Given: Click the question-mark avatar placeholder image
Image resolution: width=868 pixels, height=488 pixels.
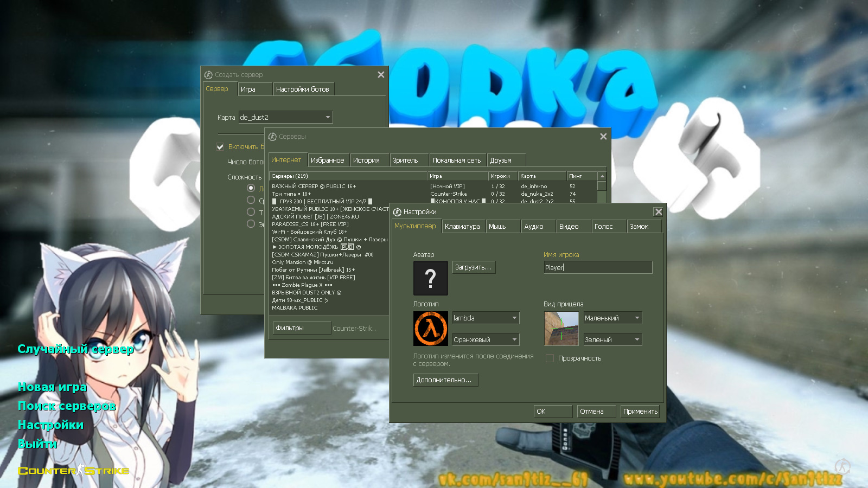Looking at the screenshot, I should [430, 278].
